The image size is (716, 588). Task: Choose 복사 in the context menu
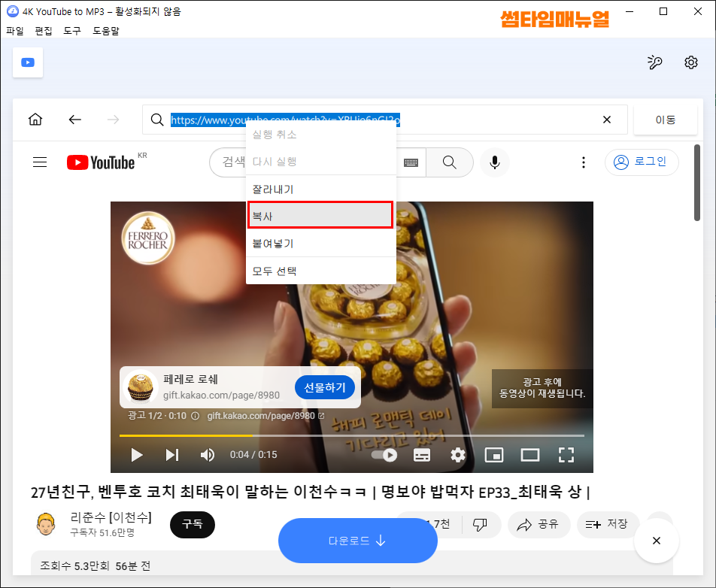coord(320,215)
